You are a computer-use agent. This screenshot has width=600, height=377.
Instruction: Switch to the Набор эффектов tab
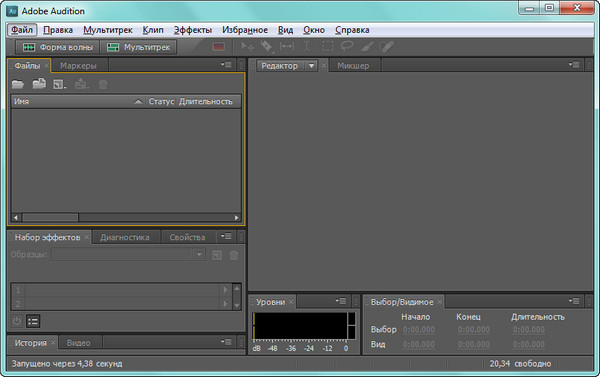click(47, 237)
